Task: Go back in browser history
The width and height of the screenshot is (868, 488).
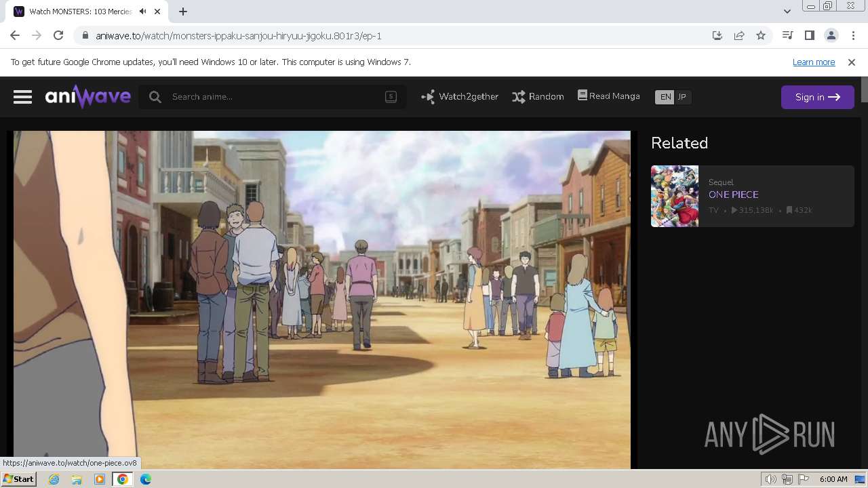Action: pos(15,35)
